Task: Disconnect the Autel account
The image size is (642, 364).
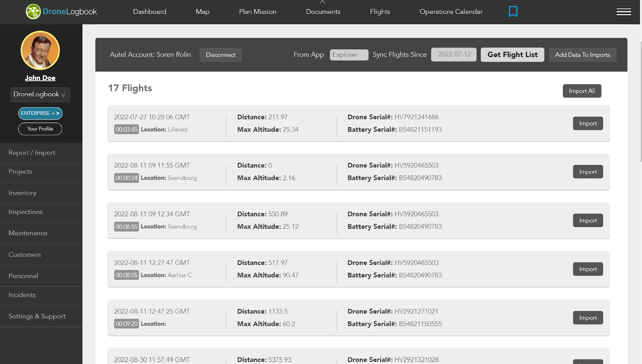Action: [x=221, y=55]
